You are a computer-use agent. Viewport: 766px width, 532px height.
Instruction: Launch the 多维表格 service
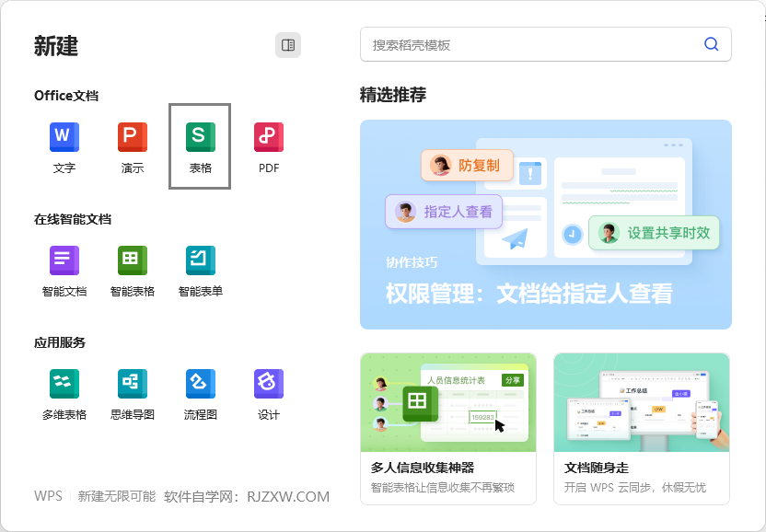coord(64,394)
